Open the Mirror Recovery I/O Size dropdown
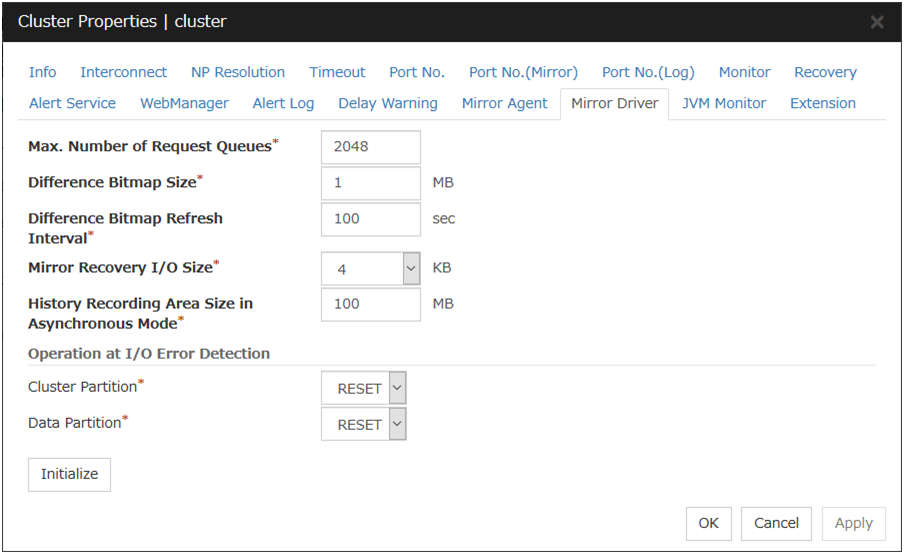 411,269
